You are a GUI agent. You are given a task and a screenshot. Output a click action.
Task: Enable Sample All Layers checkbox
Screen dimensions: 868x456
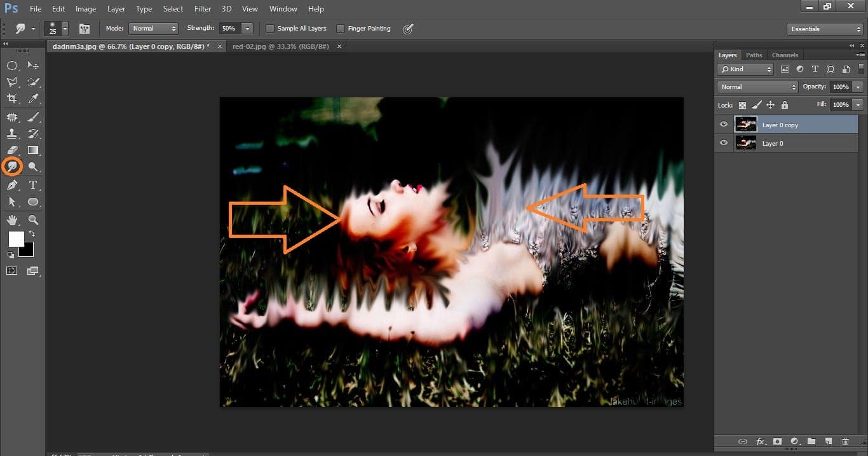pos(270,29)
